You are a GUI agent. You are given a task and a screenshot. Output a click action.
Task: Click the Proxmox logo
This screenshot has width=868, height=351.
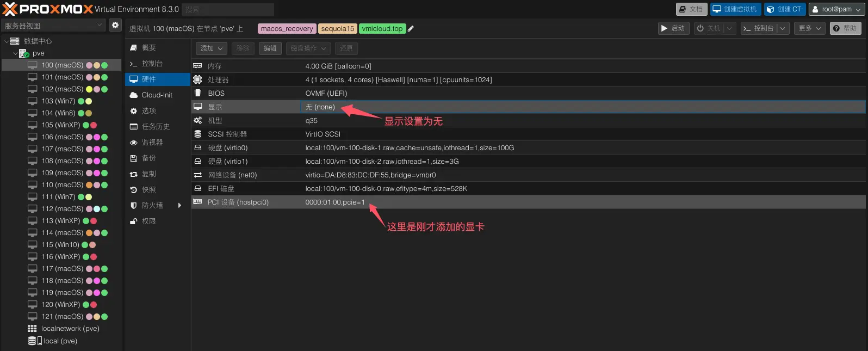point(48,9)
